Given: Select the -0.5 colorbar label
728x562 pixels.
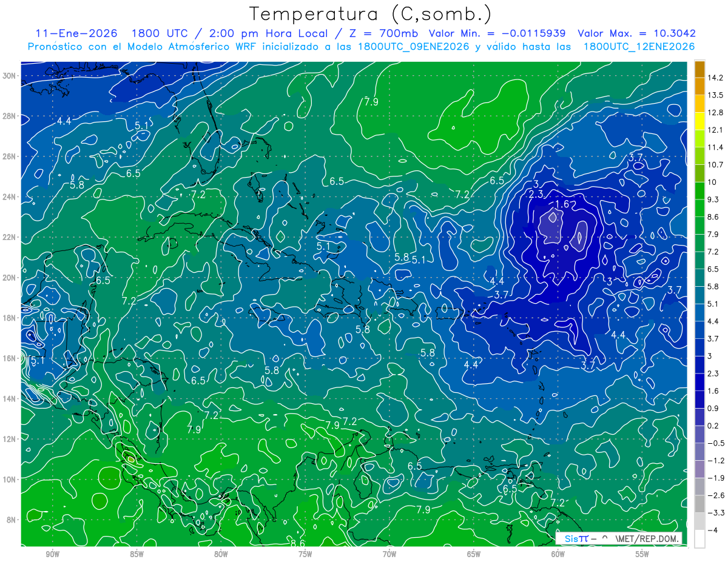Looking at the screenshot, I should point(715,443).
